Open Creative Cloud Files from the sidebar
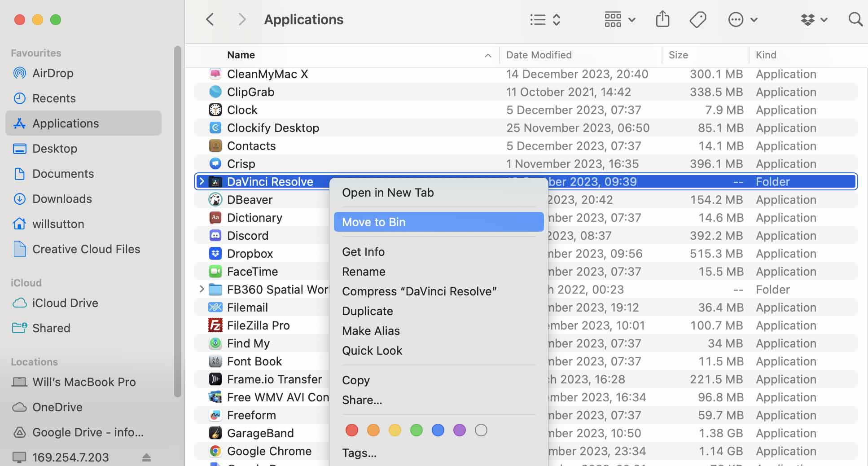This screenshot has height=466, width=868. point(86,249)
